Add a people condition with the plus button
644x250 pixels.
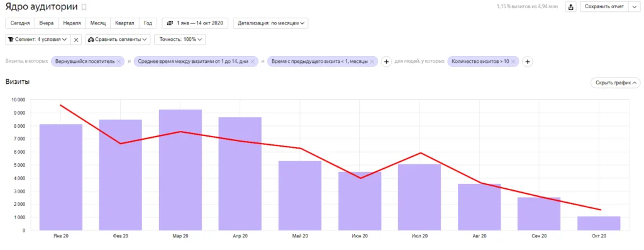(x=528, y=62)
